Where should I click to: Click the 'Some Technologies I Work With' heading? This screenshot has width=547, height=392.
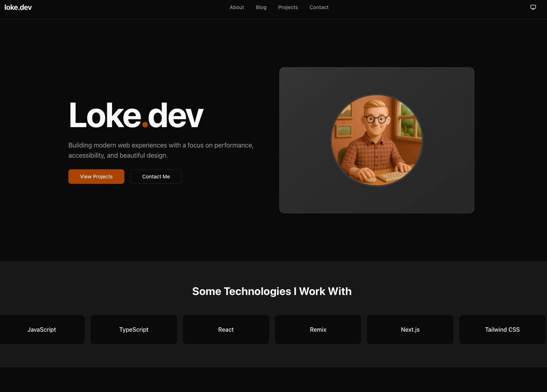272,291
